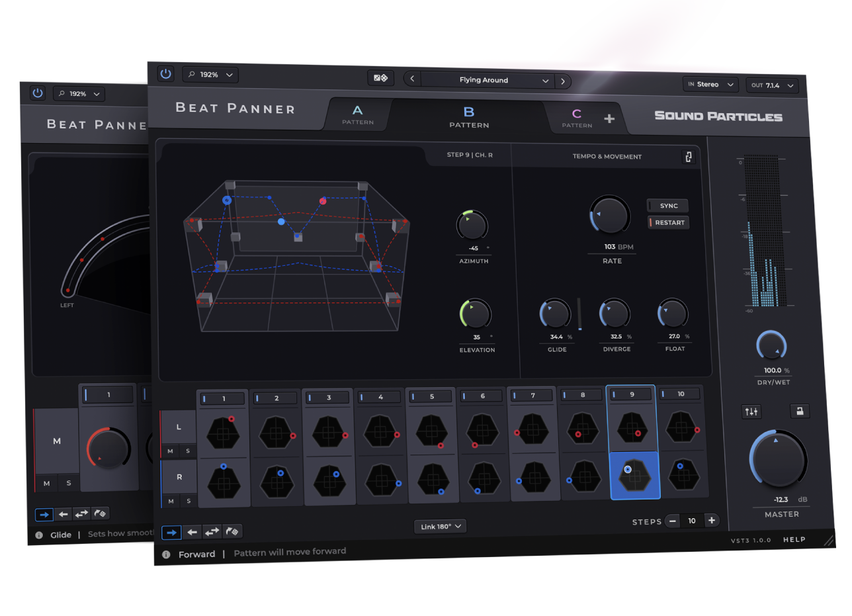
Task: Select the L channel label button
Action: tap(179, 427)
